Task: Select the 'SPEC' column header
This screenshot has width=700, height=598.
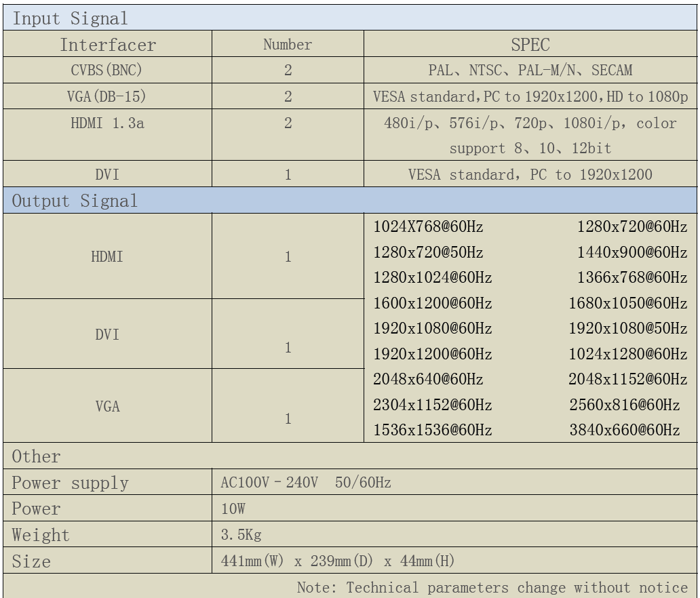Action: point(530,44)
